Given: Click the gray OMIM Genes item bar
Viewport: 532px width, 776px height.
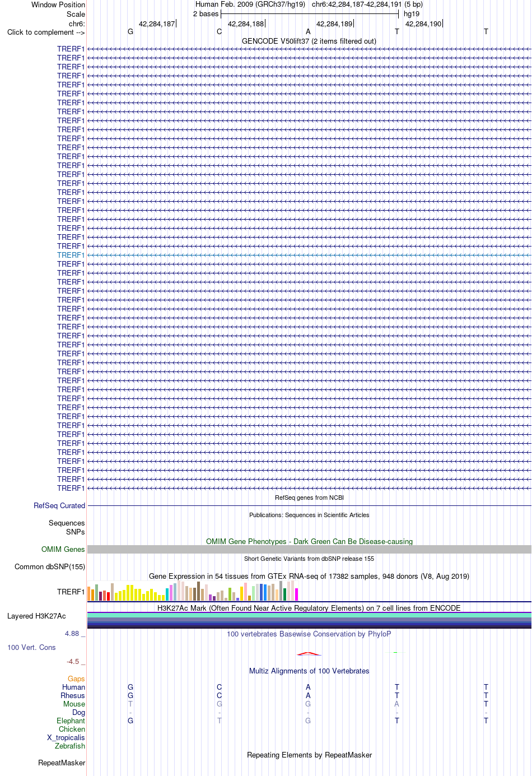Looking at the screenshot, I should 309,549.
